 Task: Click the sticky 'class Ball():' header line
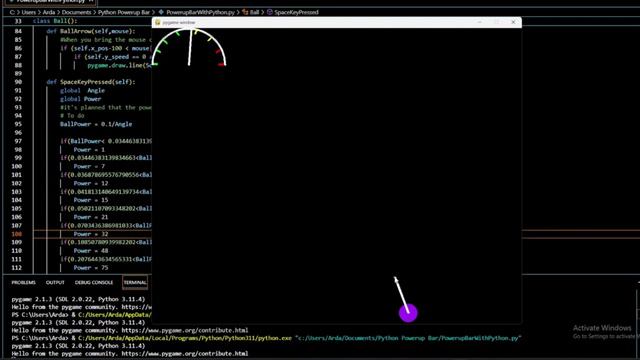tap(55, 21)
